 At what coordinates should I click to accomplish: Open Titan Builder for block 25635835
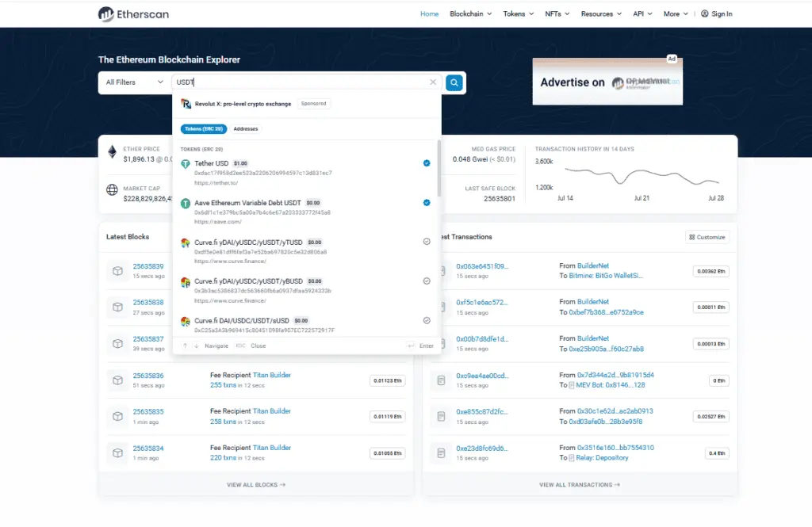pos(272,411)
